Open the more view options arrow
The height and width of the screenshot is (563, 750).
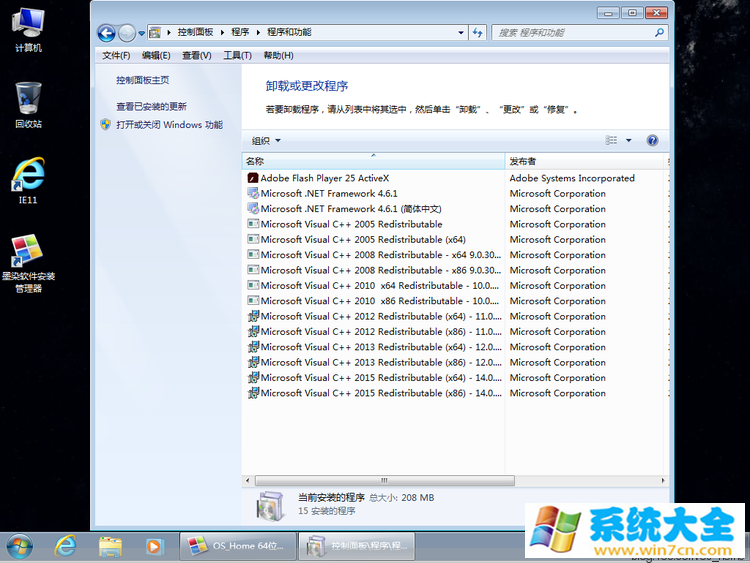pos(629,140)
